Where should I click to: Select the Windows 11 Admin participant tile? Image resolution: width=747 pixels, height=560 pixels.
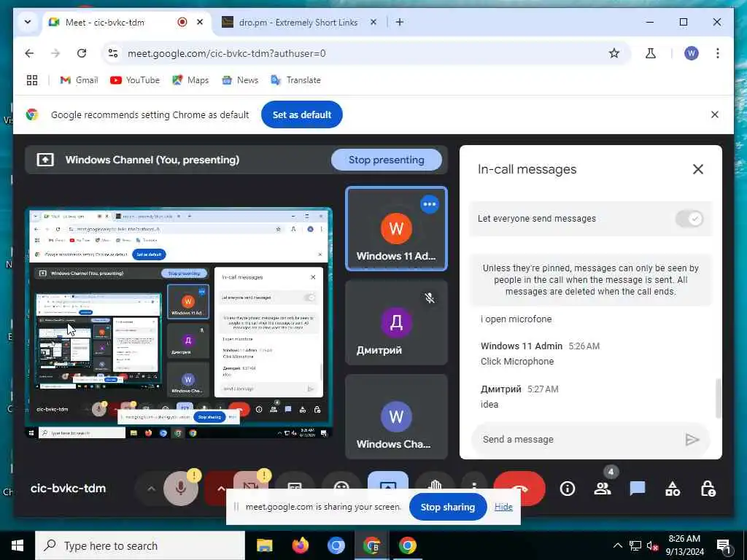(396, 228)
